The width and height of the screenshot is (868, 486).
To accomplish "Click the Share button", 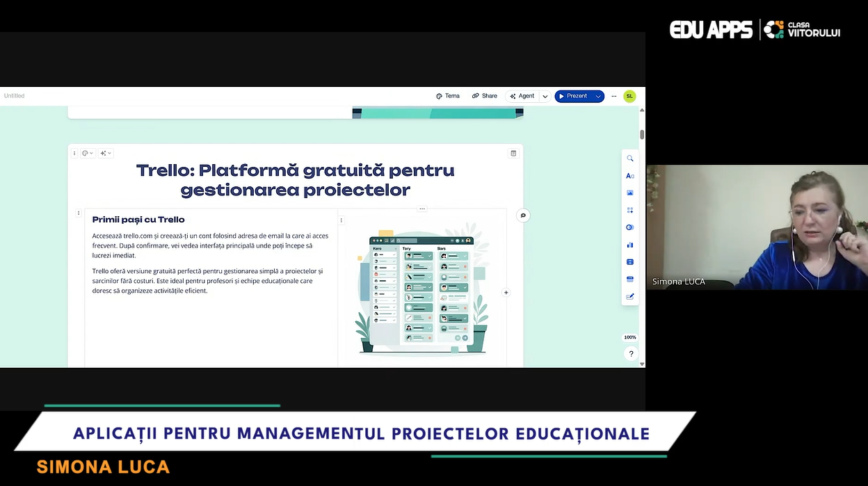I will coord(485,96).
